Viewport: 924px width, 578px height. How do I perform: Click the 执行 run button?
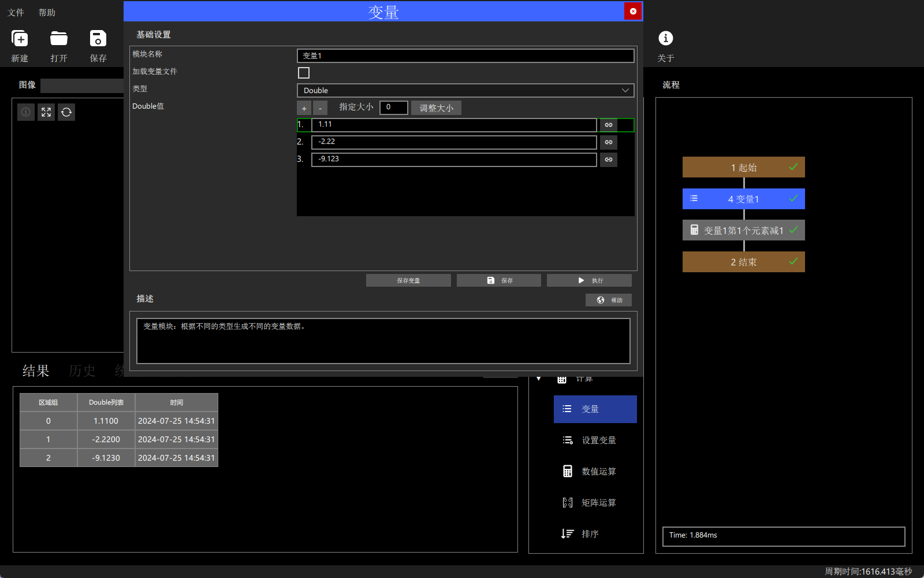tap(589, 280)
